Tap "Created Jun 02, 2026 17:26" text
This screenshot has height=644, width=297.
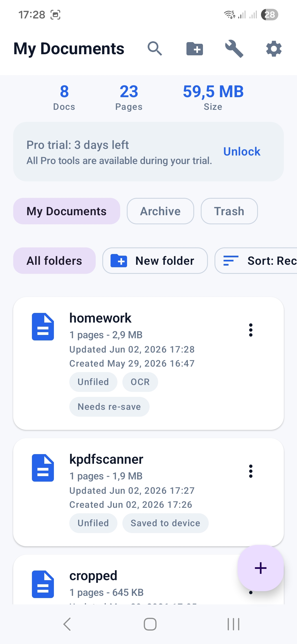[131, 505]
